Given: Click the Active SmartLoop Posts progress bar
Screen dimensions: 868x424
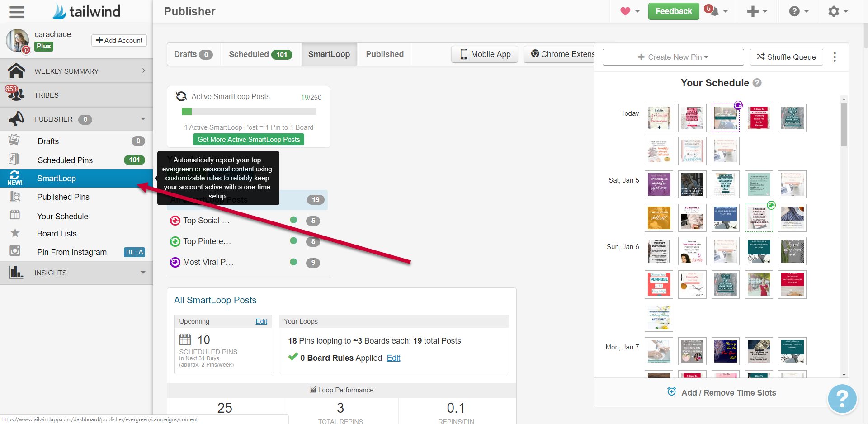Looking at the screenshot, I should 249,112.
